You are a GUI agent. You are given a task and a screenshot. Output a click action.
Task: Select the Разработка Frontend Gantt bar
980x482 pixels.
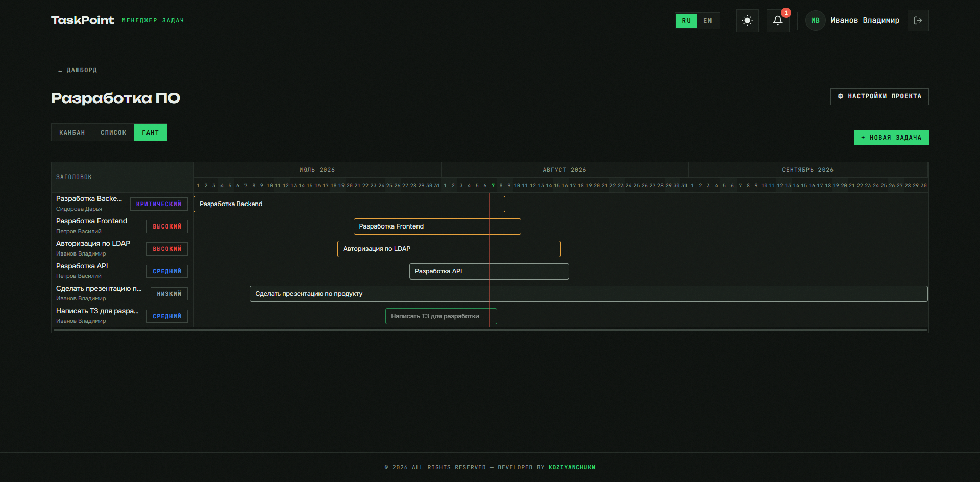tap(437, 226)
